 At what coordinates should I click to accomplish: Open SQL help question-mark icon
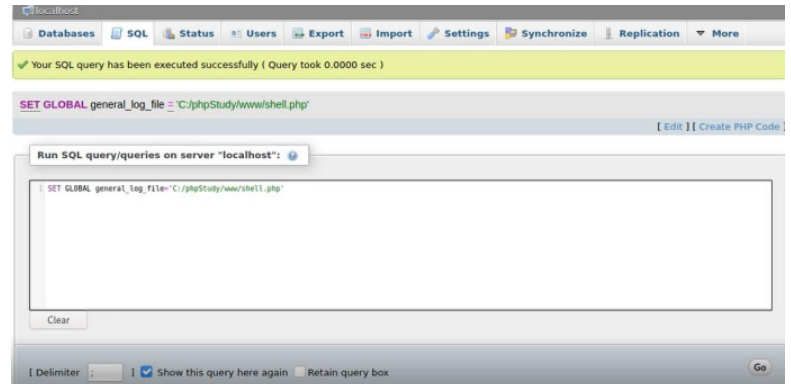click(292, 155)
